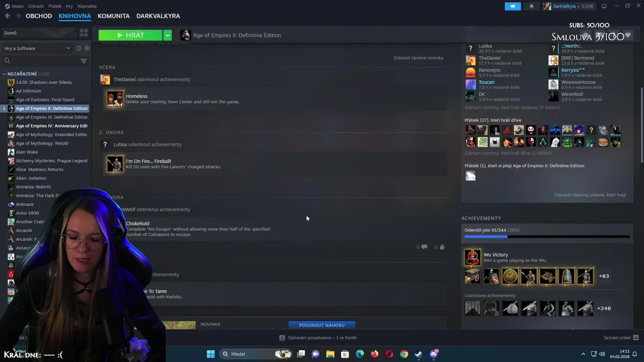Viewport: 644px width, 362px height.
Task: Go to OBCHOD store tab
Action: [39, 16]
